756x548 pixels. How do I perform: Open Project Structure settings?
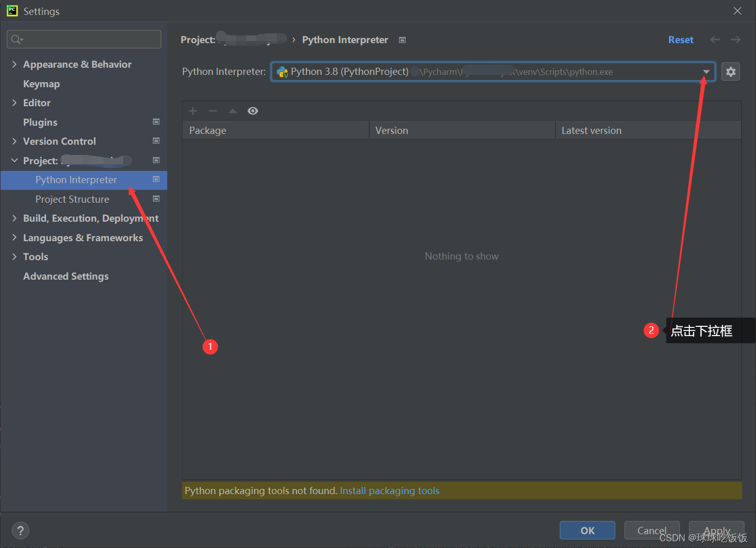(x=72, y=199)
